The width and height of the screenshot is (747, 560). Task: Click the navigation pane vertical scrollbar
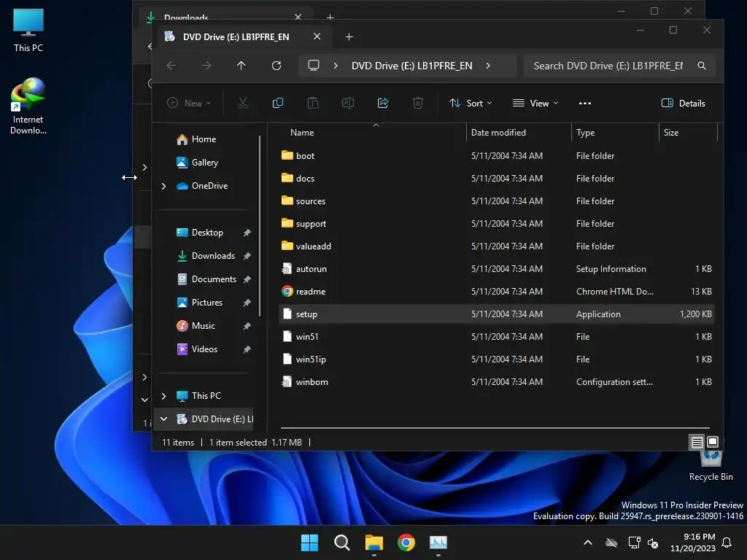point(260,226)
